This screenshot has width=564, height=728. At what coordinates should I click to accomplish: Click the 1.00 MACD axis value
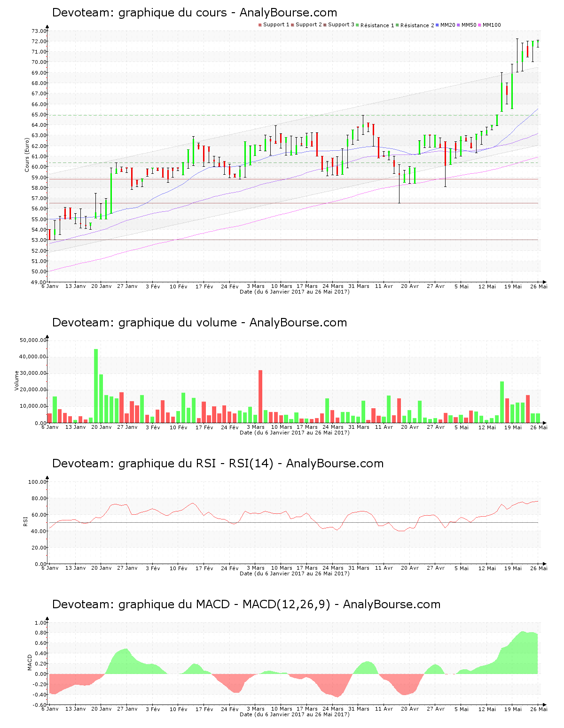[x=40, y=623]
